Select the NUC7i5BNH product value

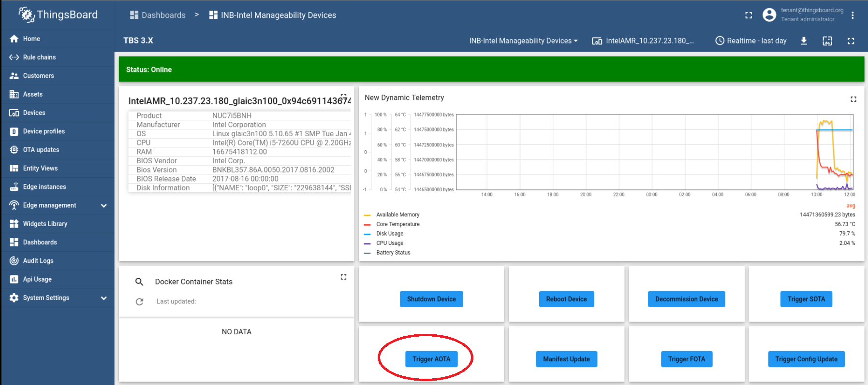click(232, 115)
